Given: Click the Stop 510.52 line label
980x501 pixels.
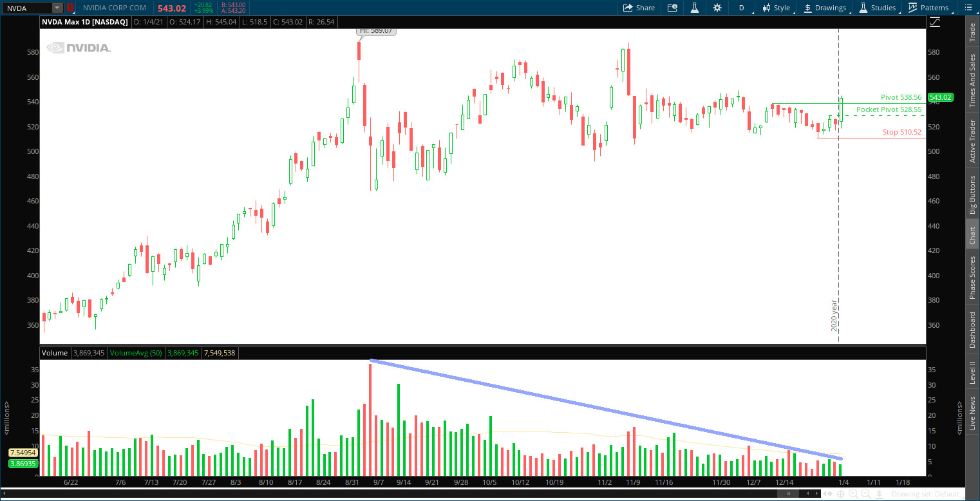Looking at the screenshot, I should (902, 132).
